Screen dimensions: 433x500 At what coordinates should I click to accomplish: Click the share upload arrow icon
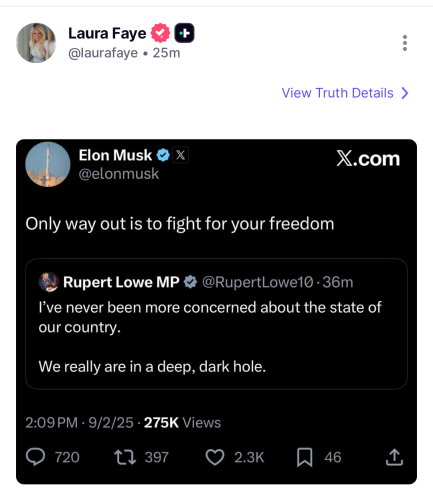click(394, 457)
